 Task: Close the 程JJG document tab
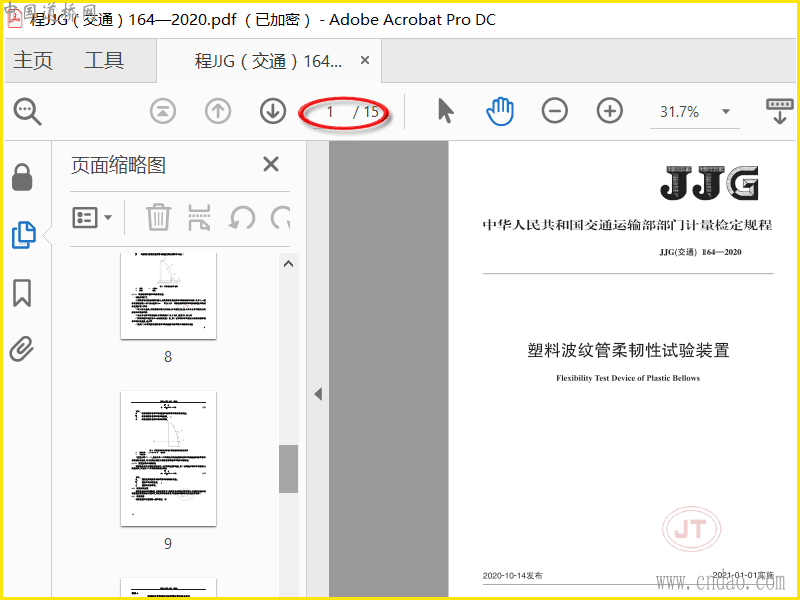pos(365,61)
